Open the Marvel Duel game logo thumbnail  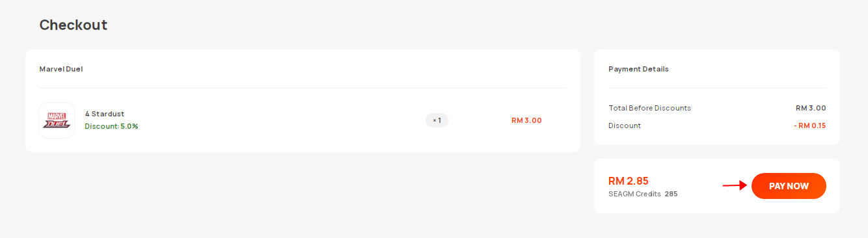(x=57, y=120)
